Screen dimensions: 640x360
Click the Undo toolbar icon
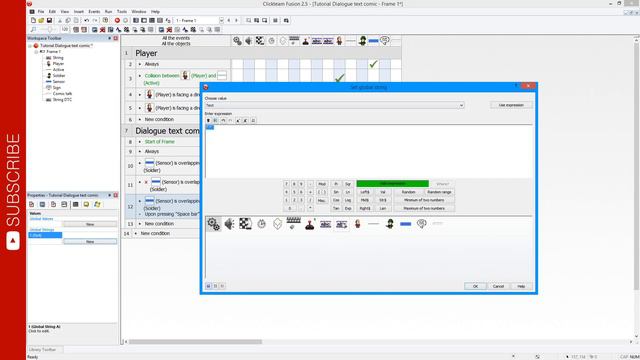click(87, 20)
